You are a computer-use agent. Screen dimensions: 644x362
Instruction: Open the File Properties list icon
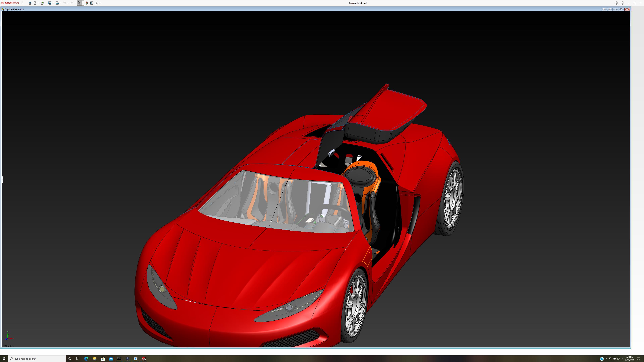[92, 3]
